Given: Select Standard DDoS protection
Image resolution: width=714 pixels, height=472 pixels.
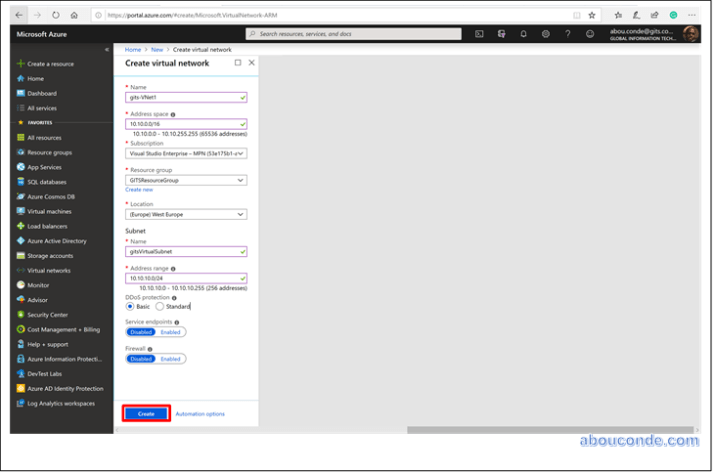Looking at the screenshot, I should tap(160, 306).
